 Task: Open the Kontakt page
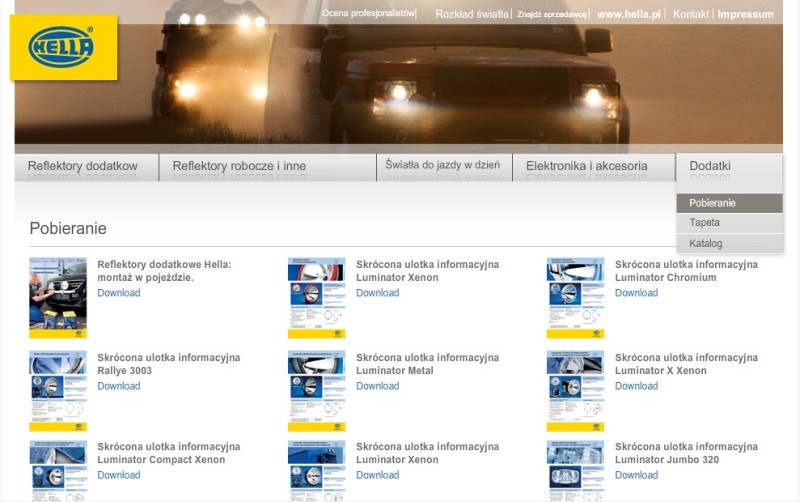pyautogui.click(x=691, y=14)
